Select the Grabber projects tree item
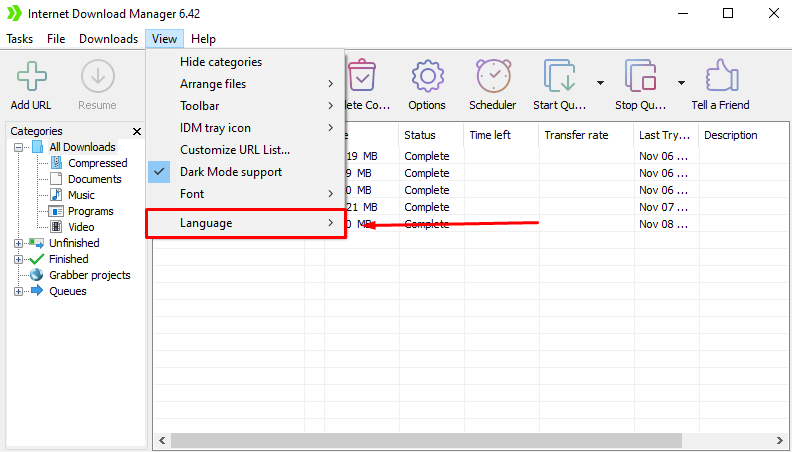This screenshot has width=792, height=452. pyautogui.click(x=90, y=275)
